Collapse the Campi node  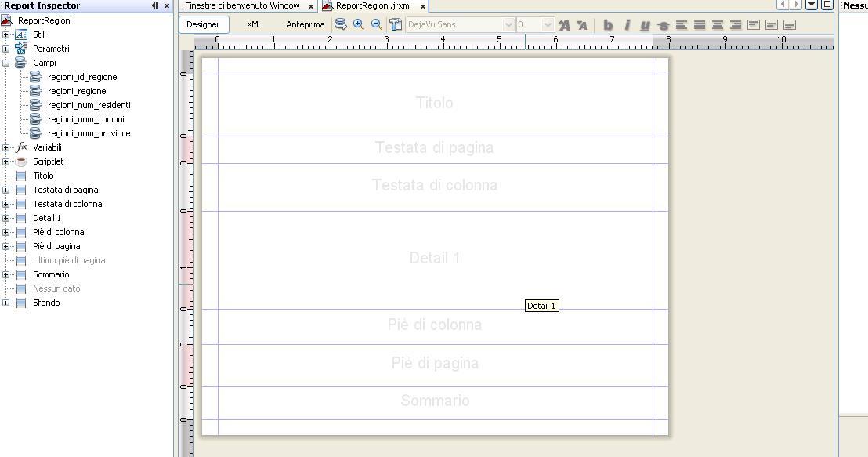coord(6,63)
